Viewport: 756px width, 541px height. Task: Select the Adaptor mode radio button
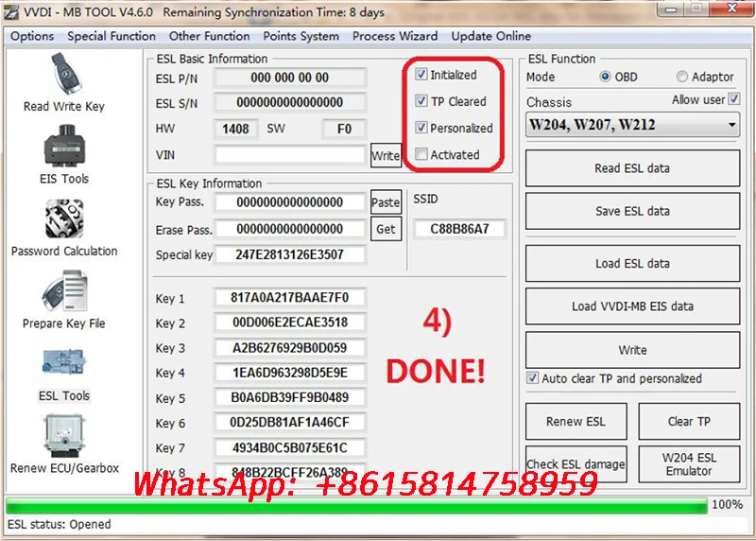click(681, 77)
